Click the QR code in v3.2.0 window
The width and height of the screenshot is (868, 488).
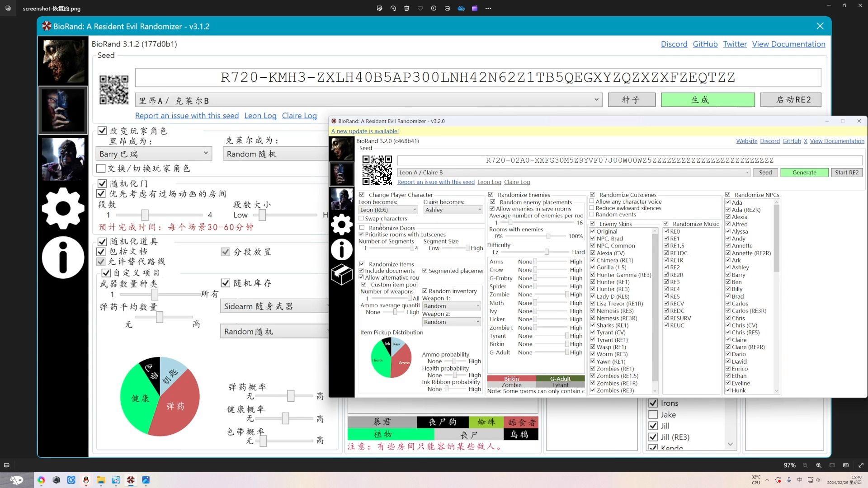377,170
